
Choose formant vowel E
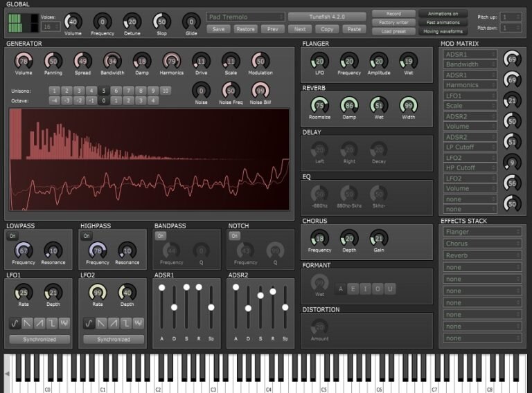pos(353,289)
